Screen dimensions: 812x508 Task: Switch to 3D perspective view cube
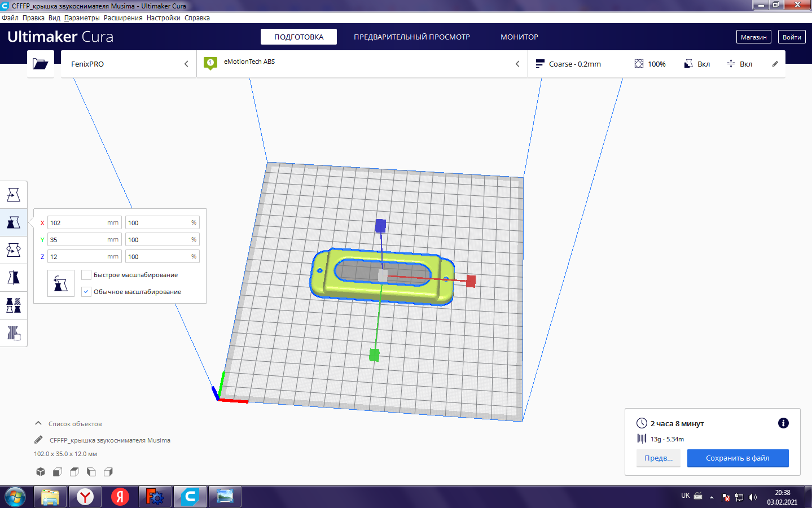point(41,472)
